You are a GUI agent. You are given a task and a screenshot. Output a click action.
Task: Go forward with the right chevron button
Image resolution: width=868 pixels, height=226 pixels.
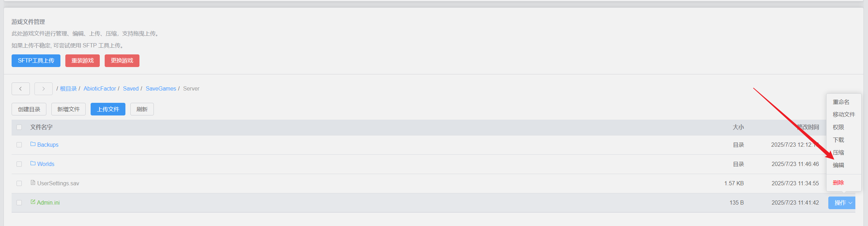[x=44, y=89]
